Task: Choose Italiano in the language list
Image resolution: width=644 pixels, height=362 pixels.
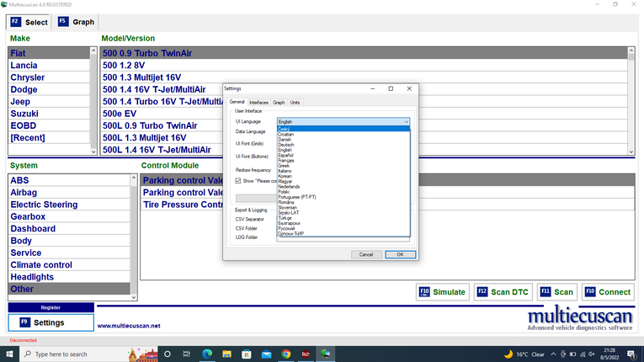Action: click(286, 171)
